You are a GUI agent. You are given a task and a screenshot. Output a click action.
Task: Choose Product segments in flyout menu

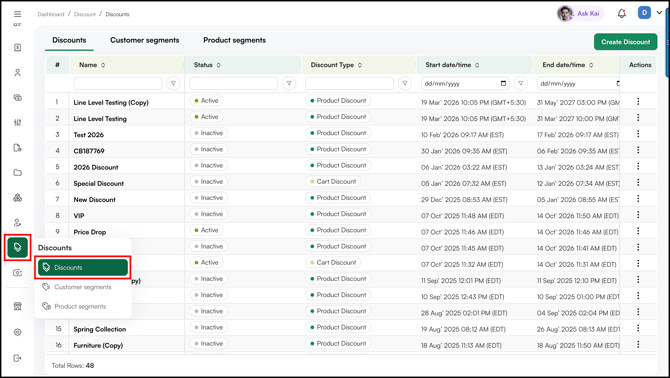point(80,307)
